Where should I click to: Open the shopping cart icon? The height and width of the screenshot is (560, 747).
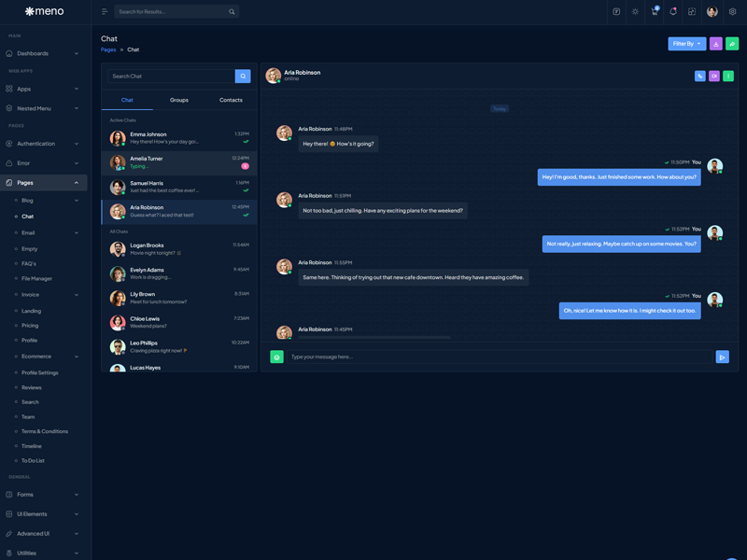pos(655,12)
